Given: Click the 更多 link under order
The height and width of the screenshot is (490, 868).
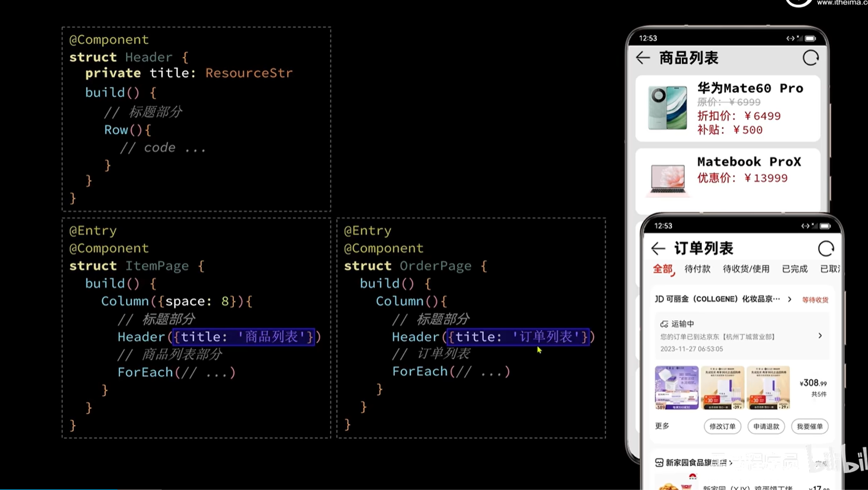Looking at the screenshot, I should point(662,426).
